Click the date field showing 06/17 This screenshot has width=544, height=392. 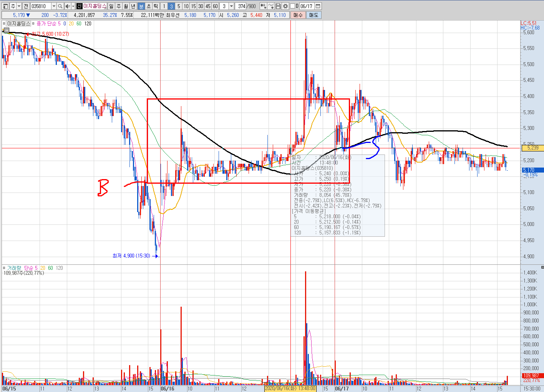click(307, 6)
